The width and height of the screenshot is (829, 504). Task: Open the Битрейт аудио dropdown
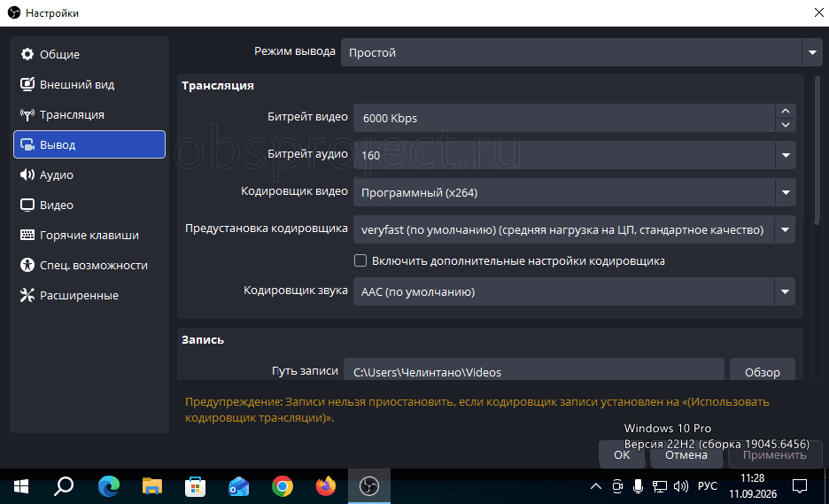point(575,155)
